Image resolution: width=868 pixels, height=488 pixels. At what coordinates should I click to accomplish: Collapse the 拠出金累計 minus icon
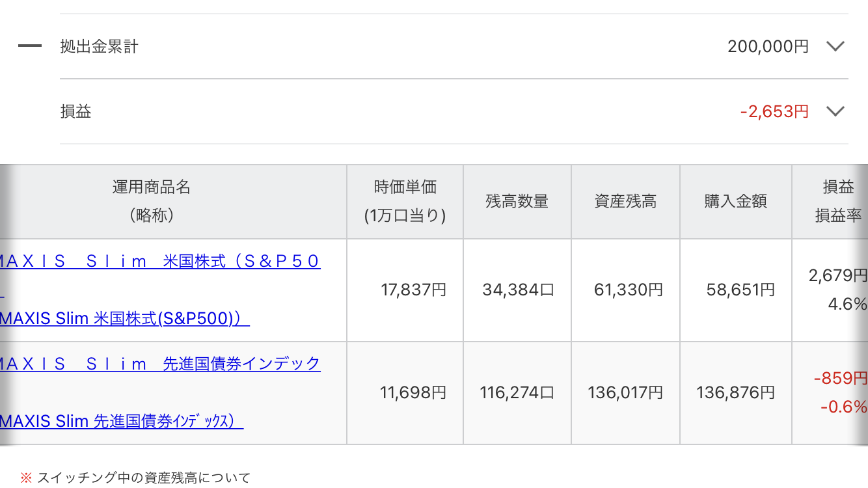tap(30, 46)
